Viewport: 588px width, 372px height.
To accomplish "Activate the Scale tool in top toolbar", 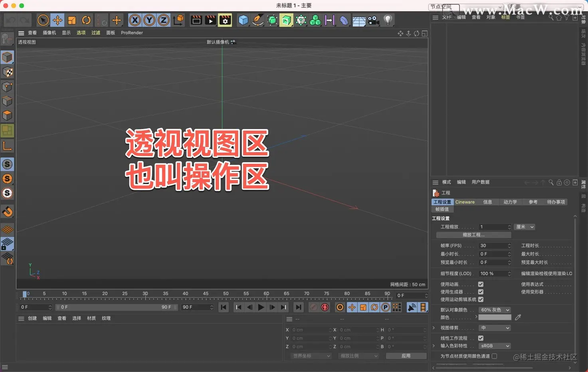I will [72, 20].
